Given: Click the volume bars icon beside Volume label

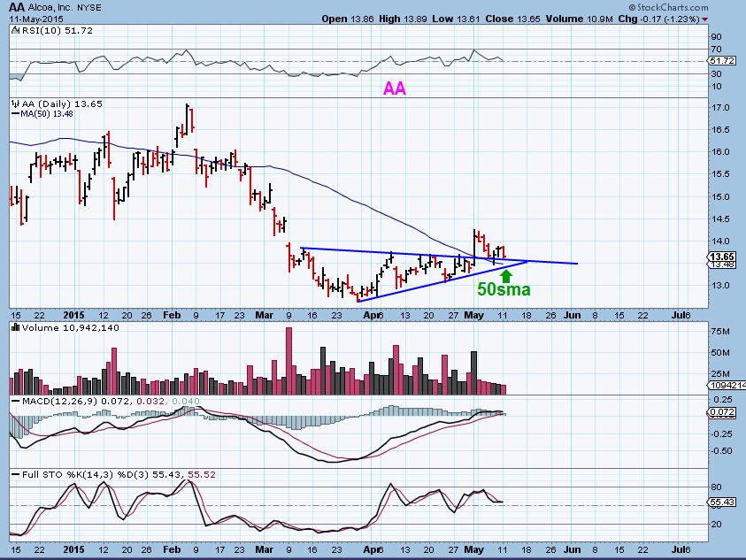Looking at the screenshot, I should 15,327.
